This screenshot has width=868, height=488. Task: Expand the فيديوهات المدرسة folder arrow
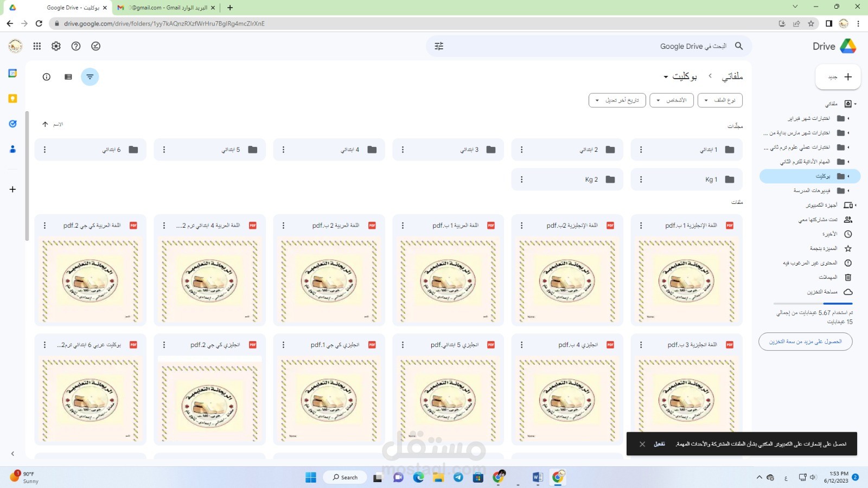pyautogui.click(x=848, y=191)
